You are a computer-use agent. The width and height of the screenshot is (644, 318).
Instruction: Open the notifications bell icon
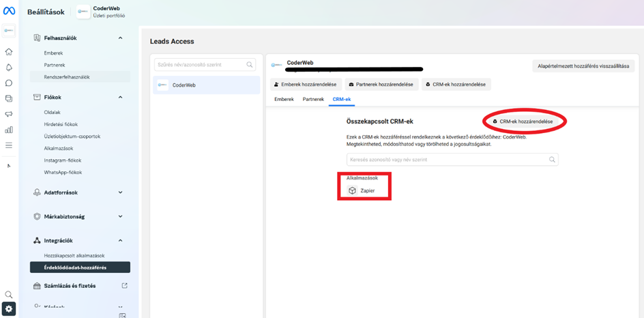point(9,68)
